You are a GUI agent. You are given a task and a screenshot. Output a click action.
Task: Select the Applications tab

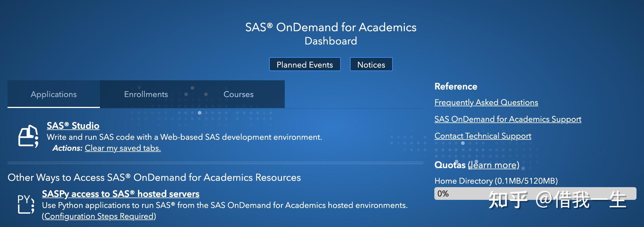pos(54,94)
